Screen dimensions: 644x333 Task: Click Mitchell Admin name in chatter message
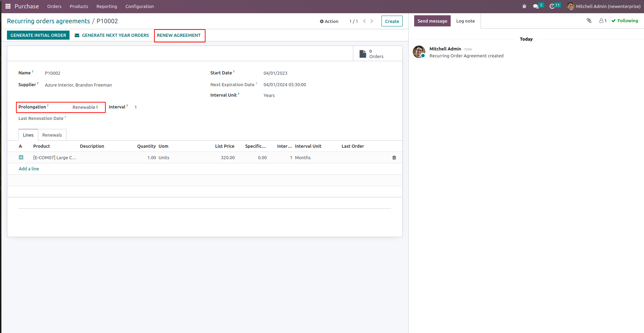pyautogui.click(x=445, y=49)
